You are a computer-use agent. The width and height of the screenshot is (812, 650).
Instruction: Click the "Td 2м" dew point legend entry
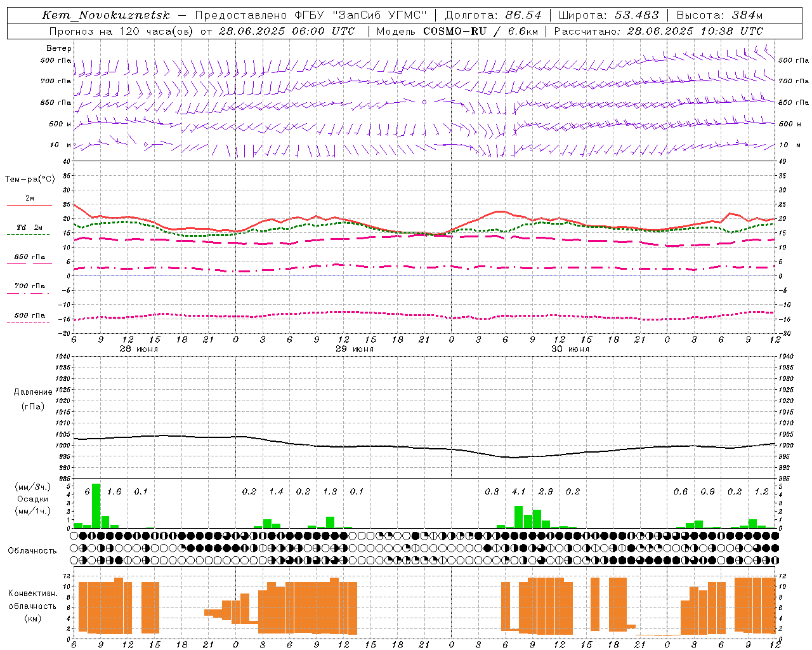point(29,227)
